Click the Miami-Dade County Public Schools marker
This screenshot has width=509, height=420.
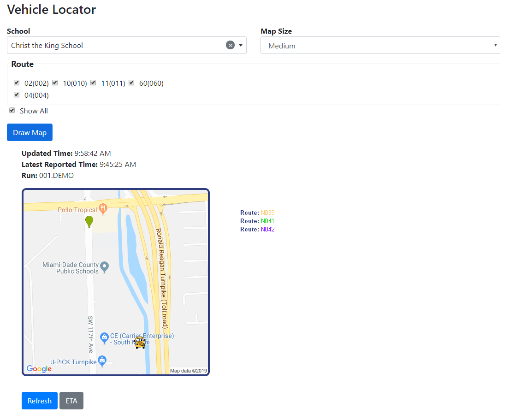tap(105, 266)
